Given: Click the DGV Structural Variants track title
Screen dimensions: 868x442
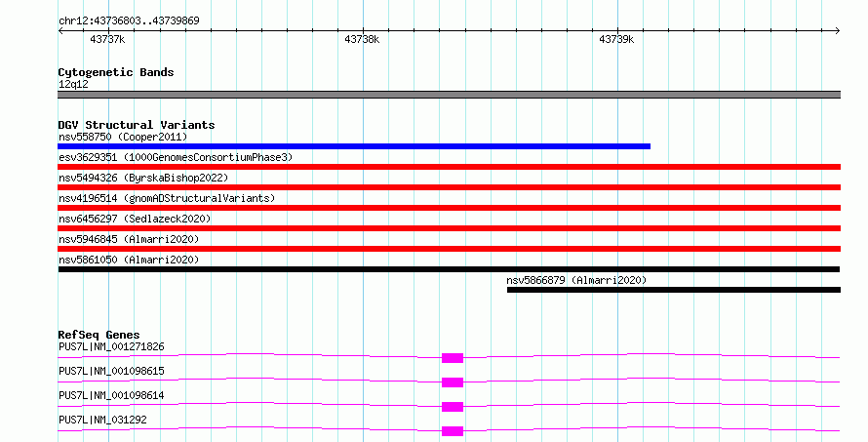Looking at the screenshot, I should click(137, 125).
